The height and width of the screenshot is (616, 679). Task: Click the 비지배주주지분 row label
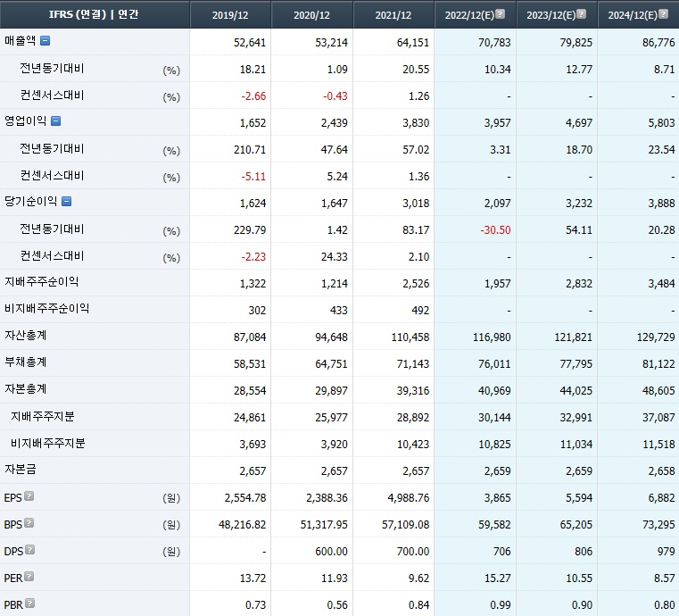pyautogui.click(x=47, y=443)
